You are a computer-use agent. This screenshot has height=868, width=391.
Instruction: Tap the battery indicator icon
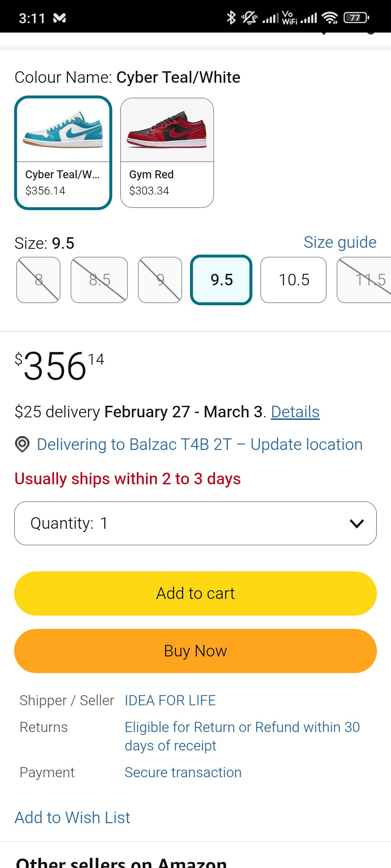(x=356, y=17)
